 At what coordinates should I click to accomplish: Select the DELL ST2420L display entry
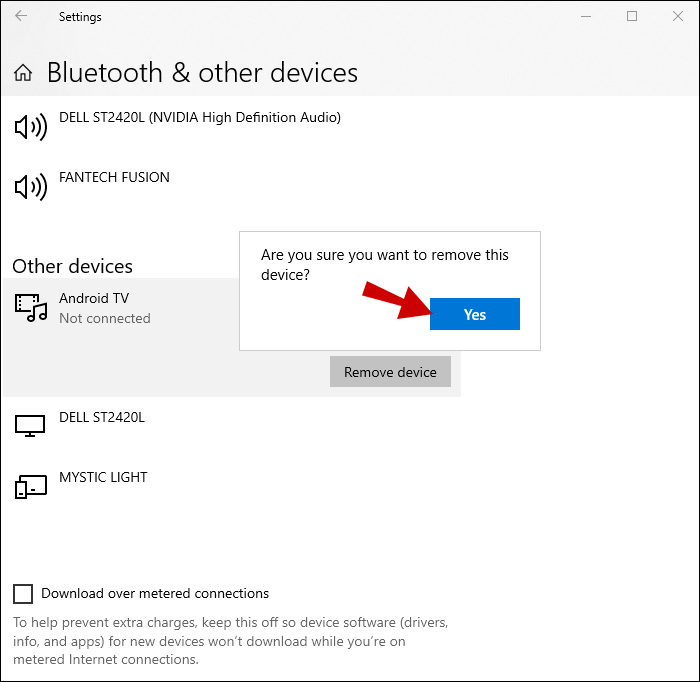point(102,418)
